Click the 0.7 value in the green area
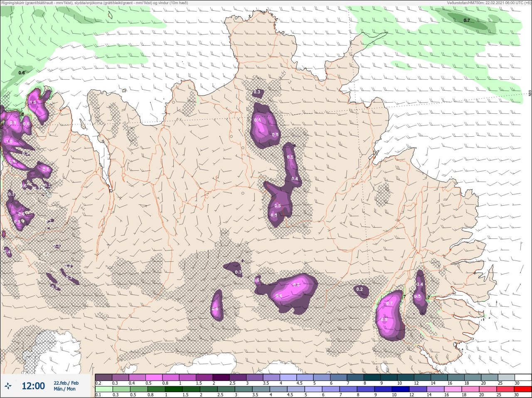The height and width of the screenshot is (398, 532). [x=467, y=20]
